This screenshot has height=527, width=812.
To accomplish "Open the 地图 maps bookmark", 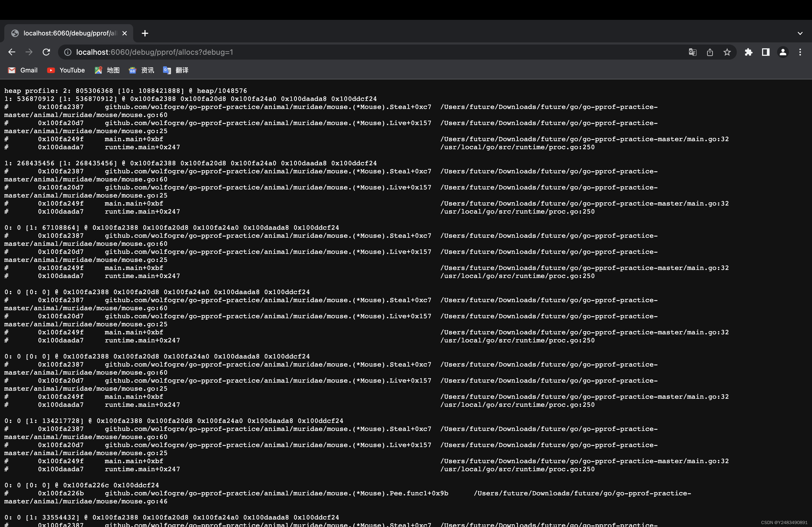I will tap(107, 70).
